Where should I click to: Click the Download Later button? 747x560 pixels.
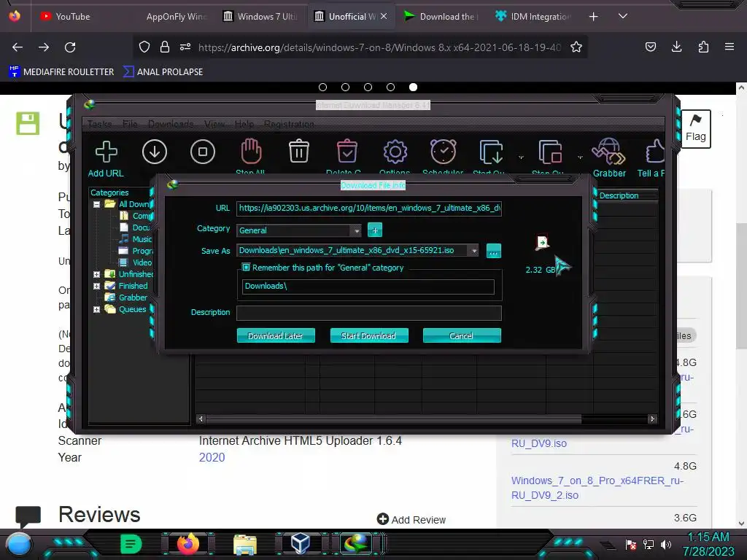coord(276,335)
